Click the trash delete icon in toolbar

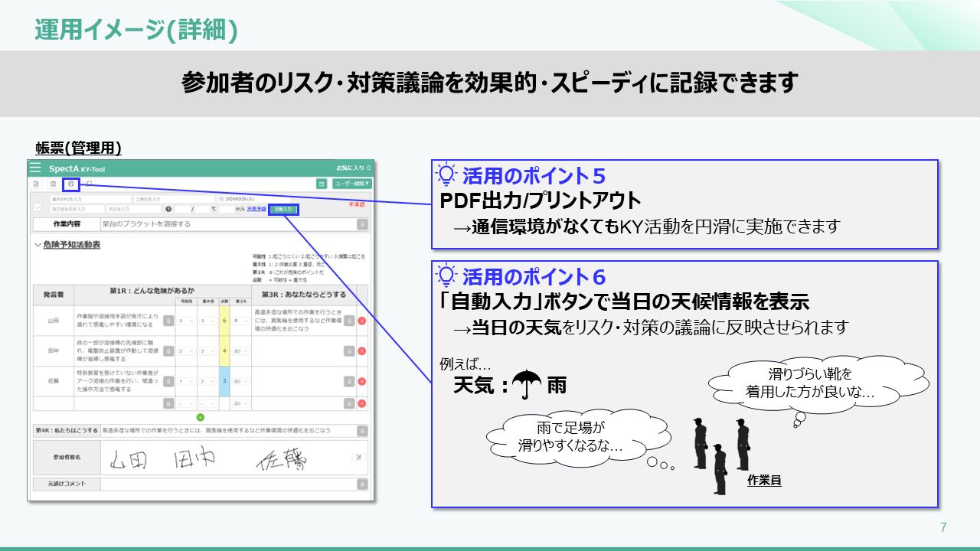(x=53, y=184)
